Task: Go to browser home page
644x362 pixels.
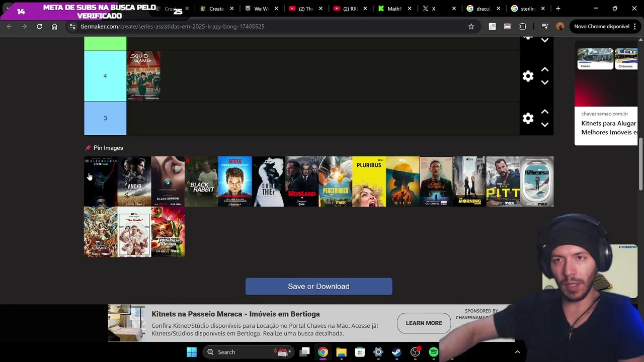Action: pyautogui.click(x=54, y=26)
